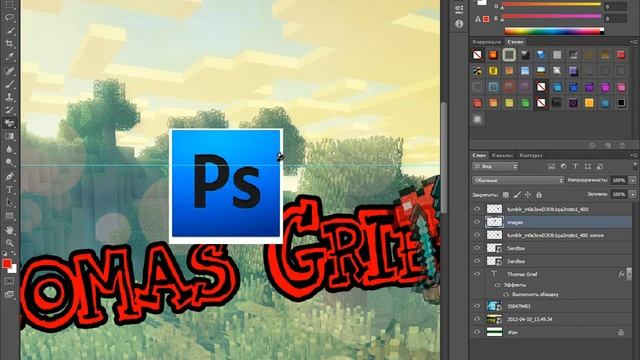
Task: Select the images layer row
Action: (551, 222)
